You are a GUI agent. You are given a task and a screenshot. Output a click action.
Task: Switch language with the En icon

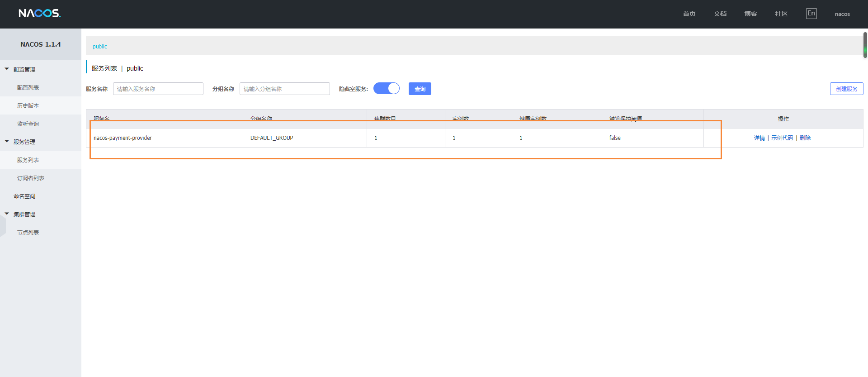[x=811, y=14]
